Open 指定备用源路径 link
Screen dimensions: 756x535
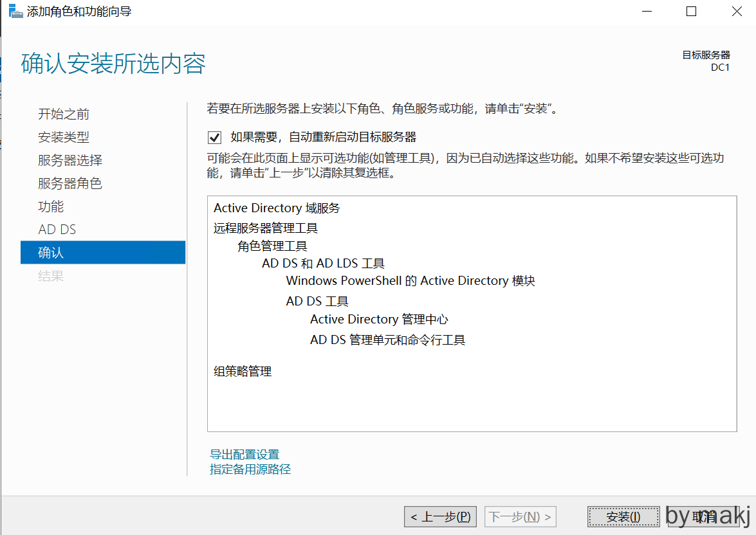click(250, 469)
